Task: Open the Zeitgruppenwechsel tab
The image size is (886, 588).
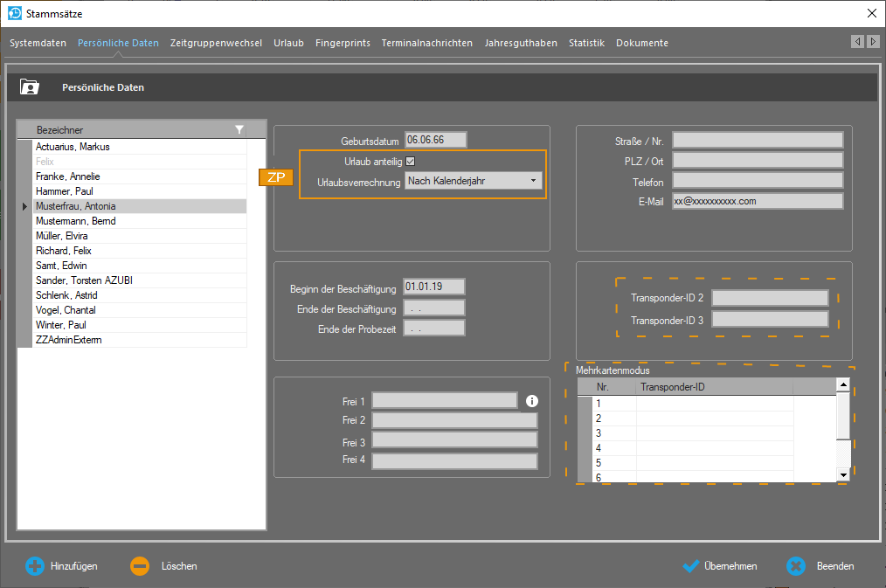Action: click(x=216, y=43)
